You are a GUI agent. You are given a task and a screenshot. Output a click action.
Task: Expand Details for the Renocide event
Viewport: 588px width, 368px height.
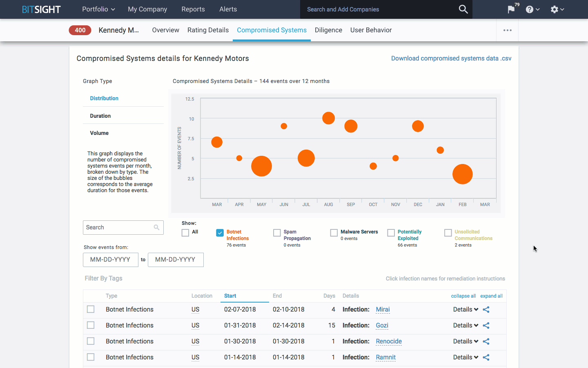(465, 341)
